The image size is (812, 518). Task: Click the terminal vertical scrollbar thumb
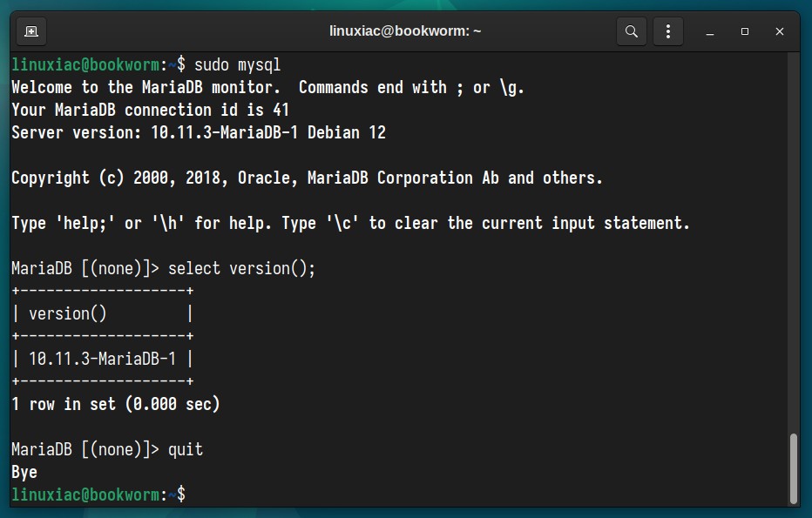[x=794, y=469]
